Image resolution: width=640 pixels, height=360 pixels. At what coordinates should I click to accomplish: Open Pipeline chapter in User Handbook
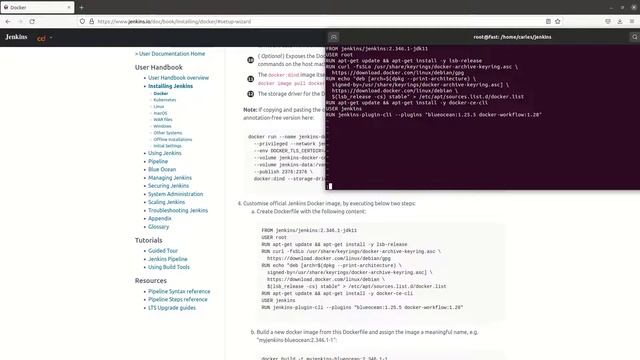158,162
